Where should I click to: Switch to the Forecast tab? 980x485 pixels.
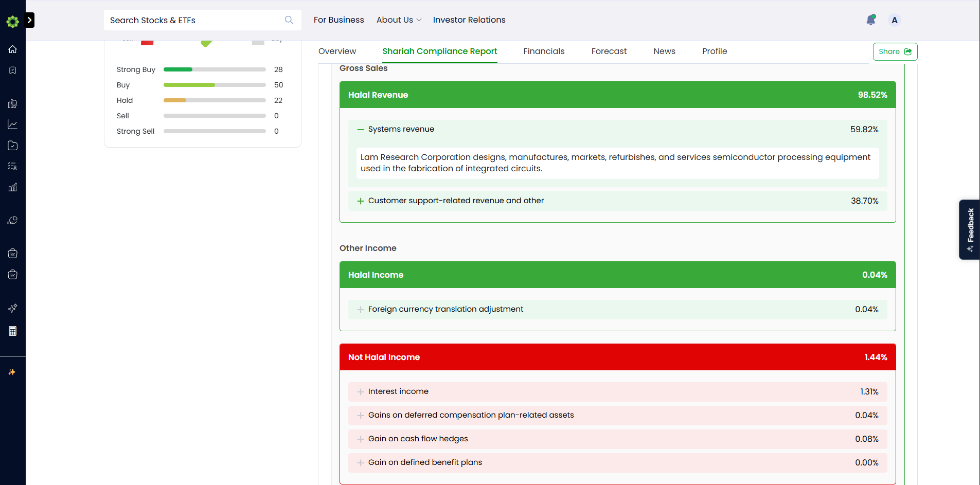tap(609, 51)
